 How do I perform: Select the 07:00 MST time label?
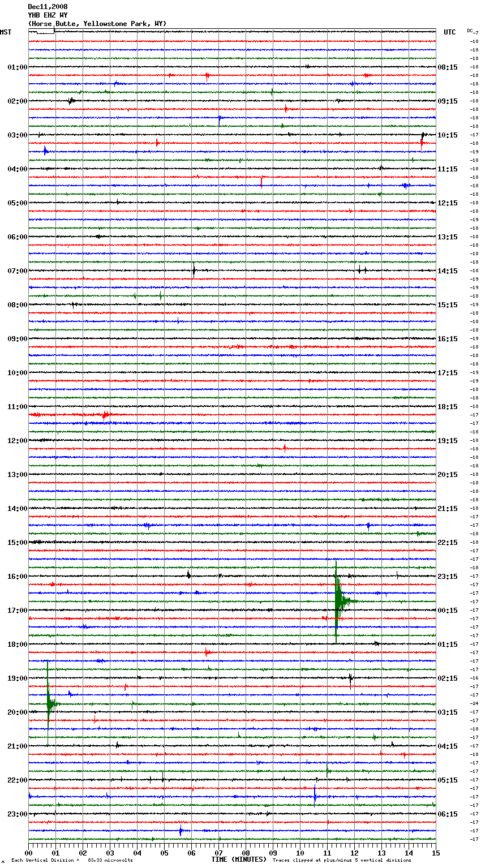click(x=18, y=271)
